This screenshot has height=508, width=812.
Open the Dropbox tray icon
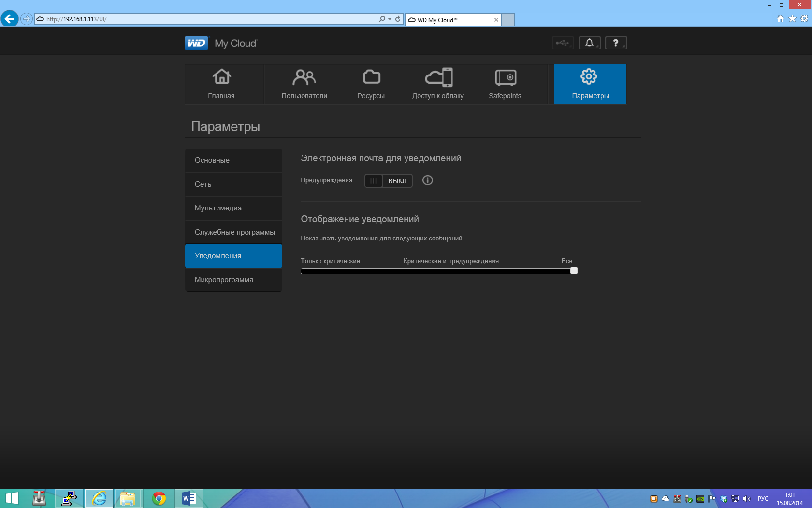(724, 499)
